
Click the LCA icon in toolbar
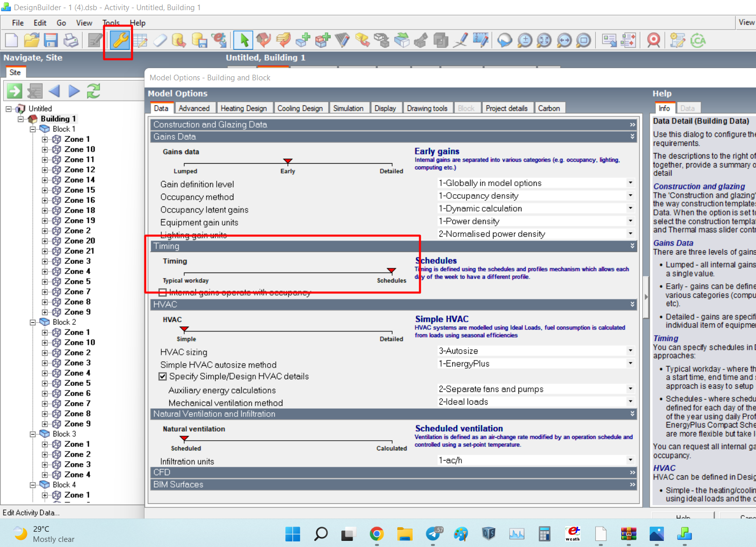coord(698,40)
